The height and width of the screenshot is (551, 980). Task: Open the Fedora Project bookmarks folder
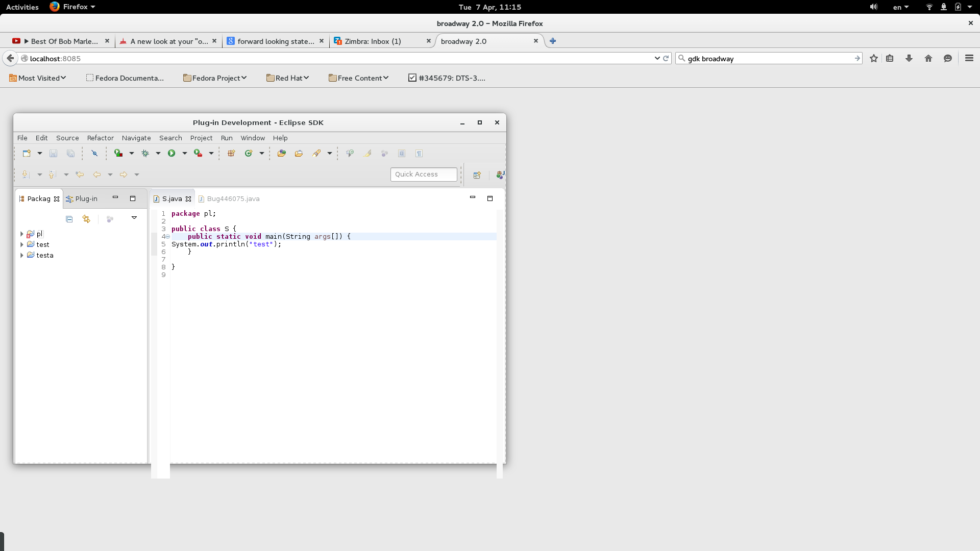215,78
